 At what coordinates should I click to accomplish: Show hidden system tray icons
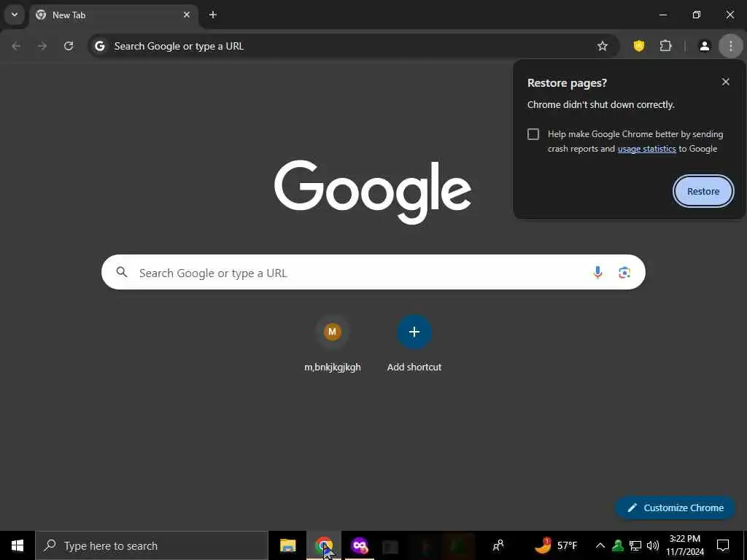[600, 545]
